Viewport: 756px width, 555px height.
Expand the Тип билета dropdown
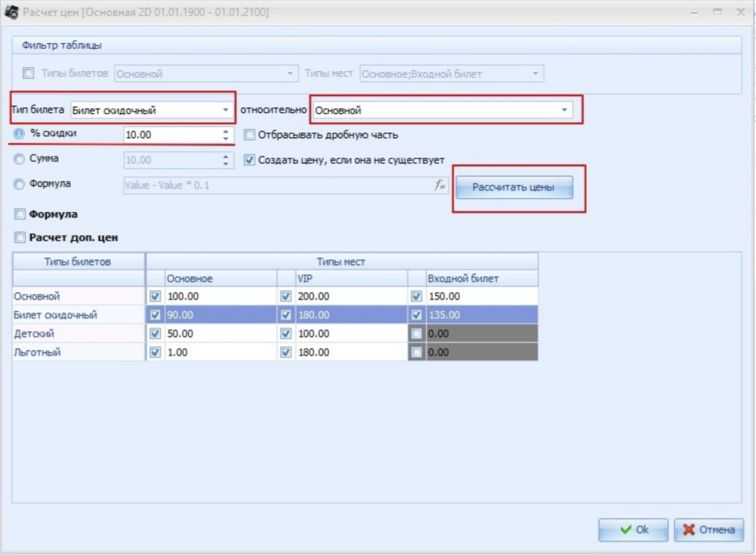coord(225,110)
